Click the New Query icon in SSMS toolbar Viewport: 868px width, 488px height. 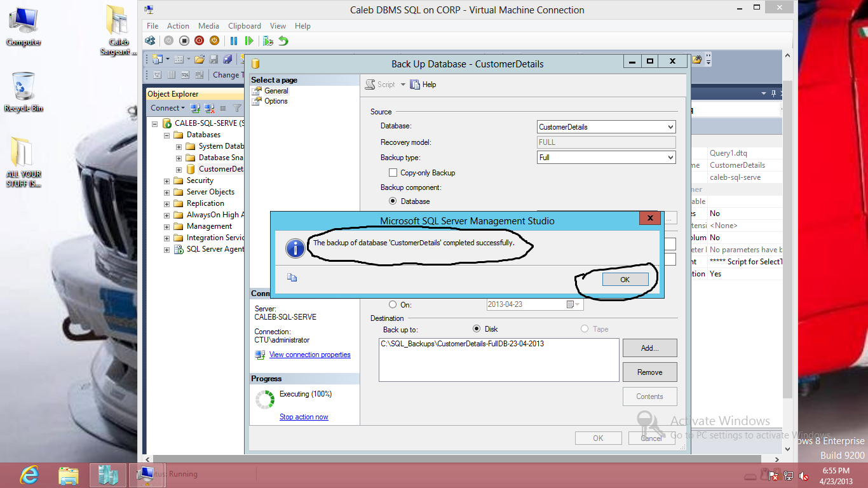point(156,59)
